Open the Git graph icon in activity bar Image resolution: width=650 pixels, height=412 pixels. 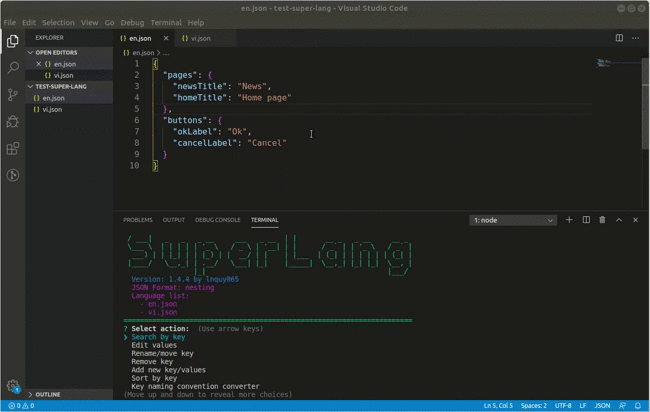coord(12,175)
